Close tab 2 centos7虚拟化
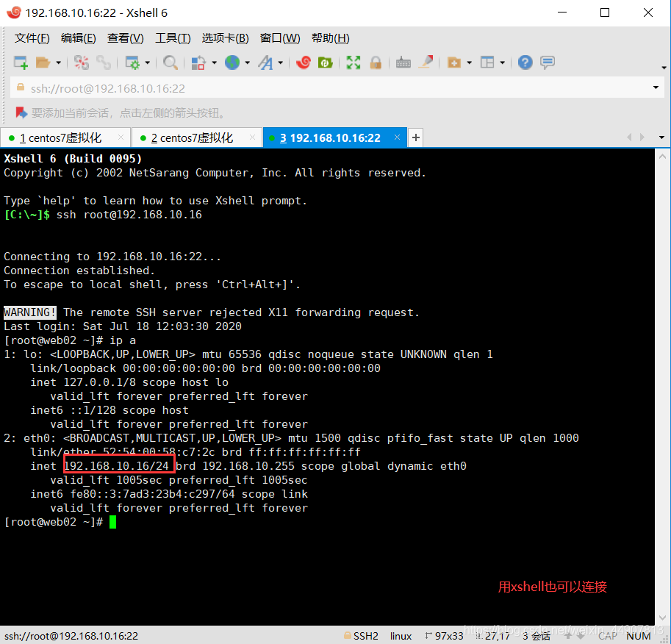 click(253, 137)
